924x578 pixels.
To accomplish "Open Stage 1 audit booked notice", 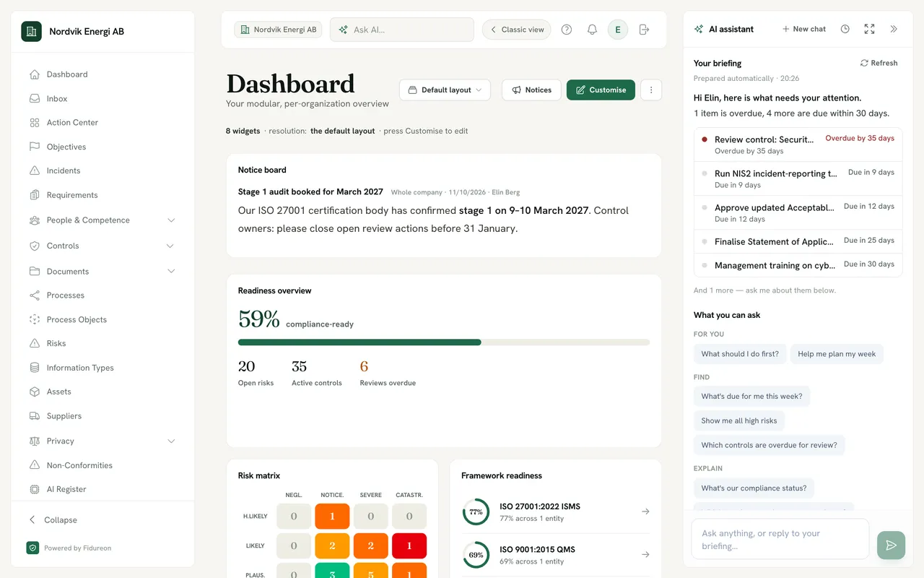I will (310, 191).
